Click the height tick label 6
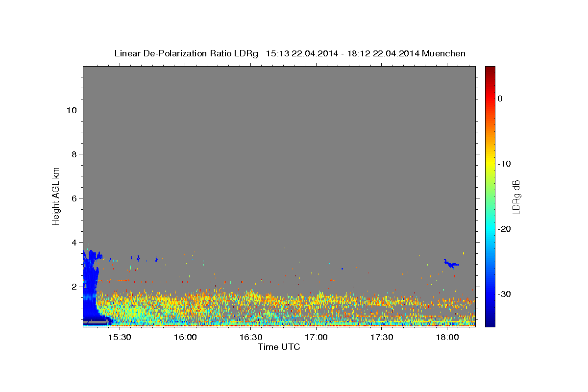Image resolution: width=588 pixels, height=392 pixels. coord(73,198)
